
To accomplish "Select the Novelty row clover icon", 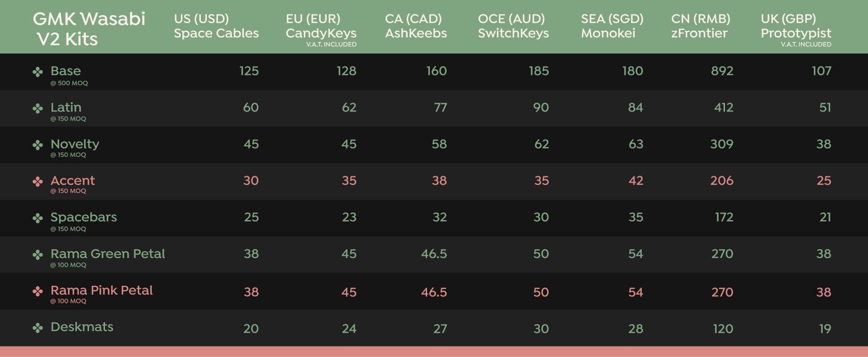I will [x=38, y=145].
